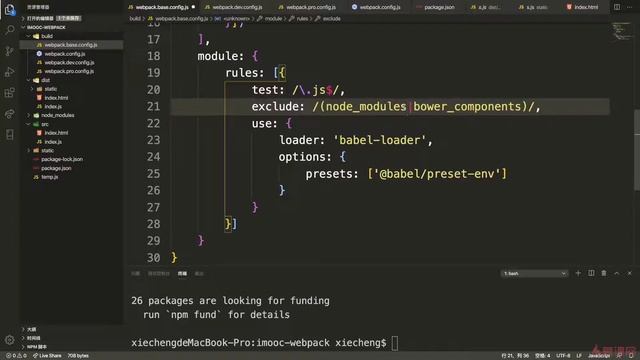The height and width of the screenshot is (360, 640).
Task: Add a new terminal with plus icon
Action: [x=578, y=273]
